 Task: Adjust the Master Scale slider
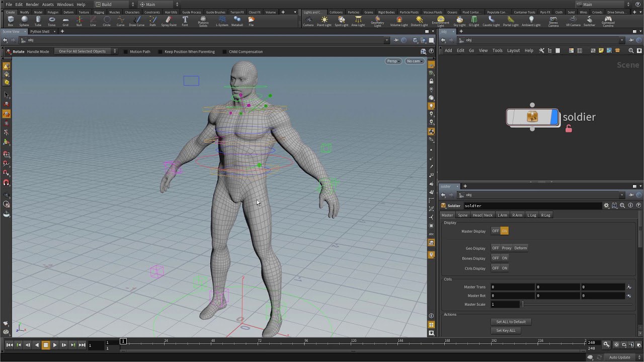point(577,304)
